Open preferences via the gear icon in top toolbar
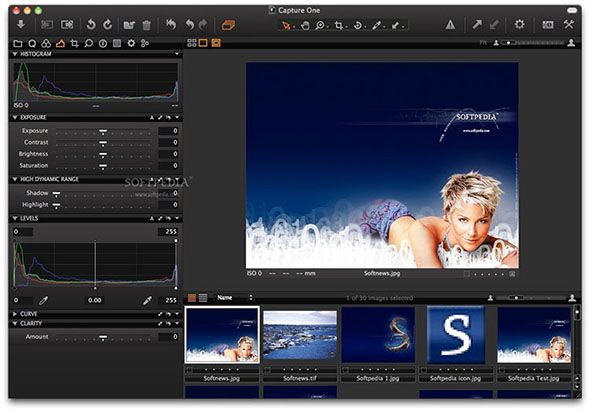Viewport: 590px width, 411px height. click(x=519, y=25)
